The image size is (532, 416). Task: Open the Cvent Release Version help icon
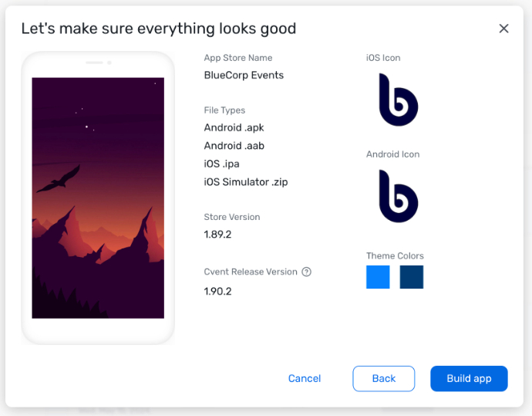tap(306, 272)
